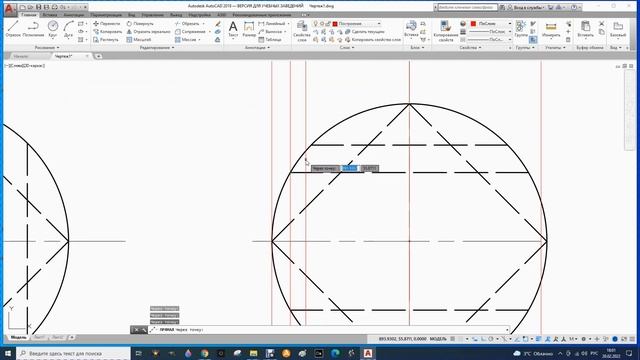Switch to the Модель layout tab
The image size is (640, 360).
pyautogui.click(x=18, y=338)
